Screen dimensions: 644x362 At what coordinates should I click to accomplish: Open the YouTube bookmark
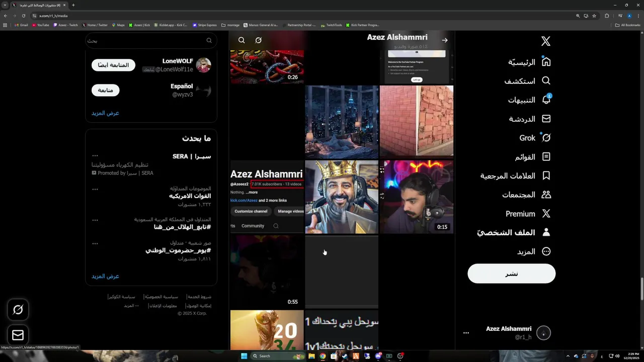click(x=40, y=25)
